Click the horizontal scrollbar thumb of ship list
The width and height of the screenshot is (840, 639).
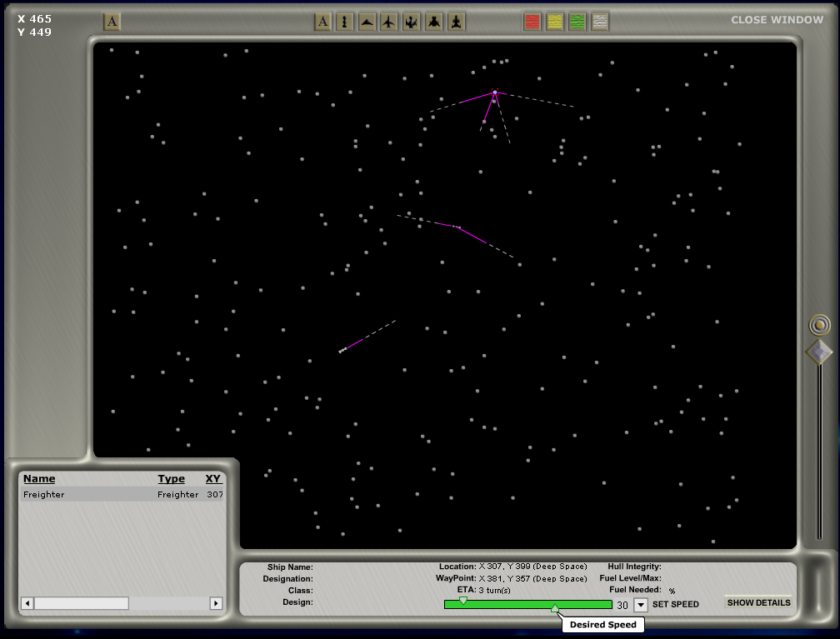82,603
